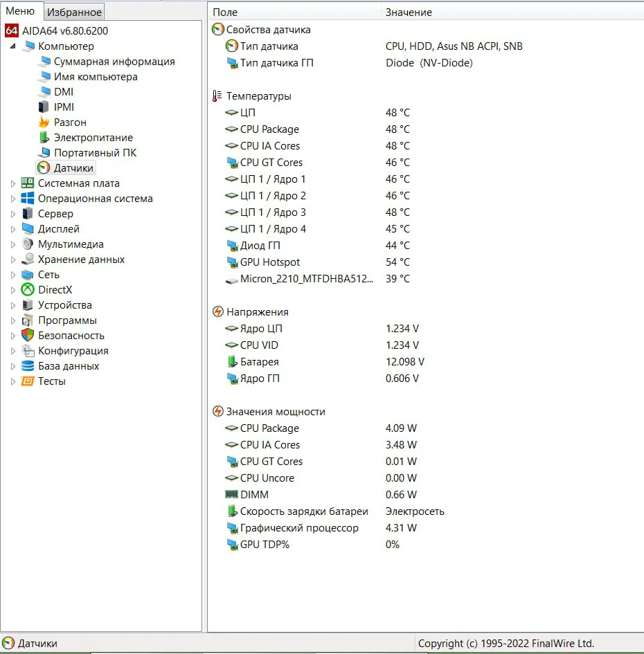Screen dimensions: 644x654
Task: Click the battery icon beside Батарея voltage
Action: [232, 362]
